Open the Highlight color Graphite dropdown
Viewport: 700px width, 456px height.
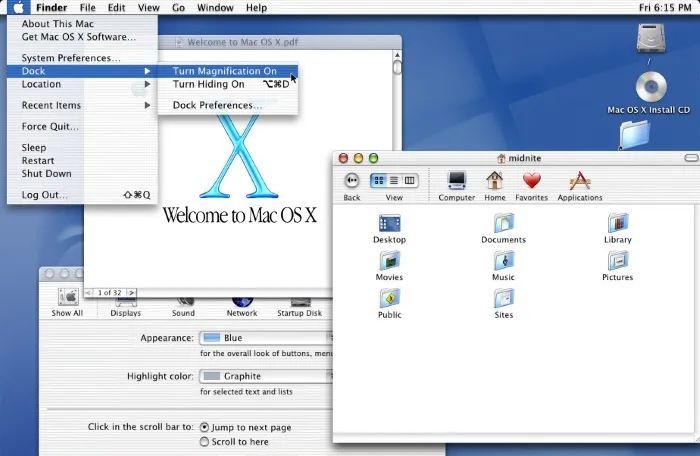tap(266, 376)
